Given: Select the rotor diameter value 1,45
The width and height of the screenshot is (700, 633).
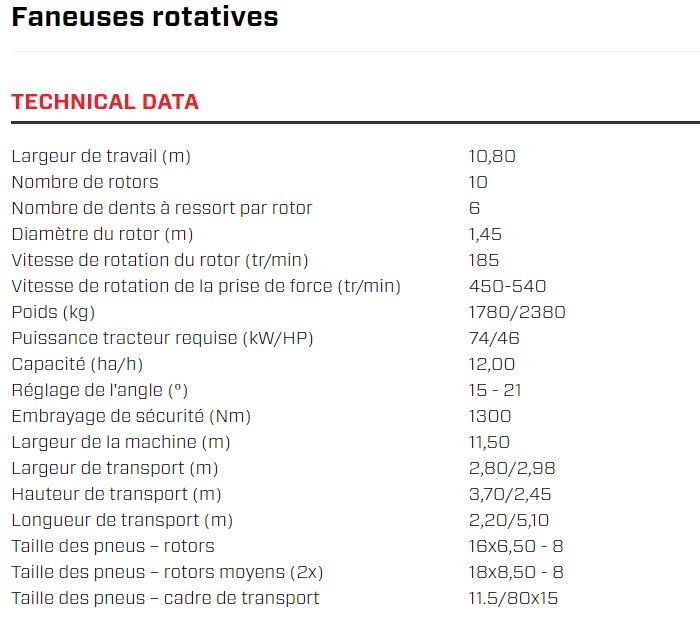Looking at the screenshot, I should tap(485, 234).
